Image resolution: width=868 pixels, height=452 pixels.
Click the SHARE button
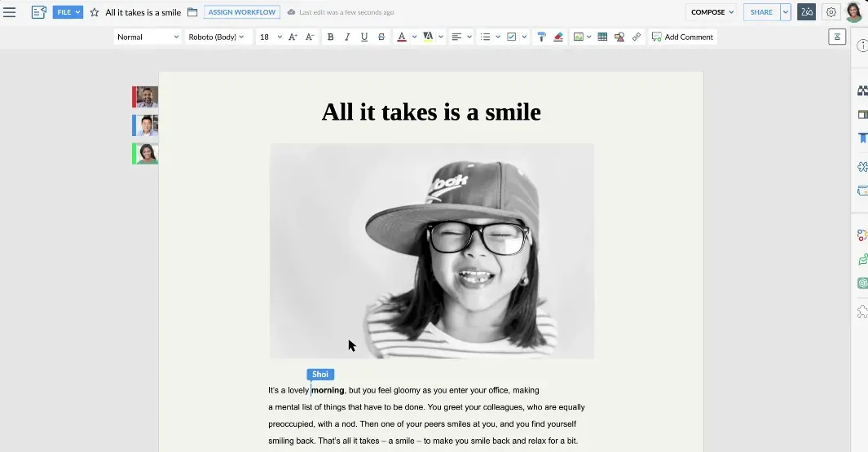pyautogui.click(x=761, y=12)
